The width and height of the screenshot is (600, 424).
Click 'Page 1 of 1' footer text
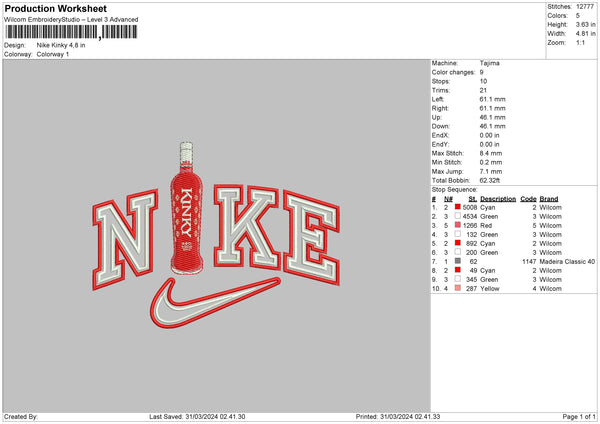(x=579, y=416)
